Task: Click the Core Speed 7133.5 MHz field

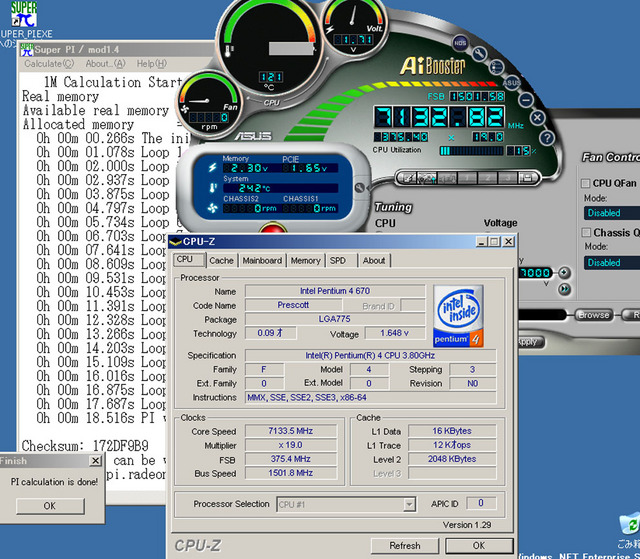Action: [291, 431]
